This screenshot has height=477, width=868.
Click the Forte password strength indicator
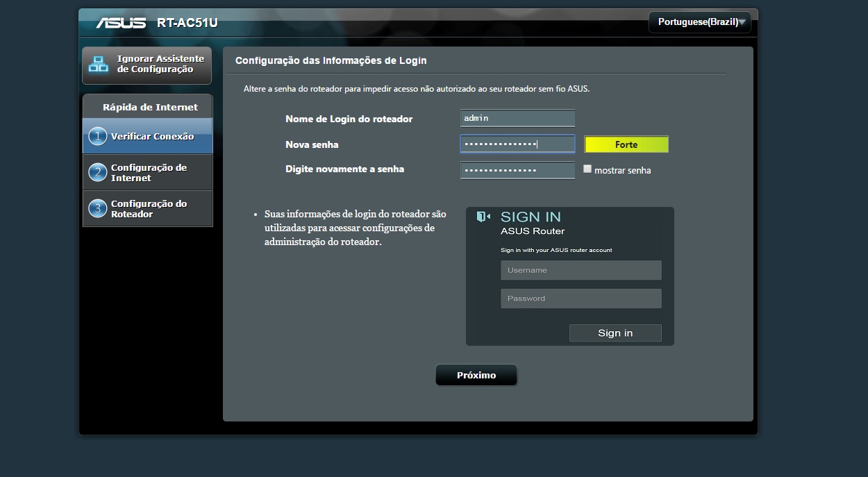tap(626, 144)
